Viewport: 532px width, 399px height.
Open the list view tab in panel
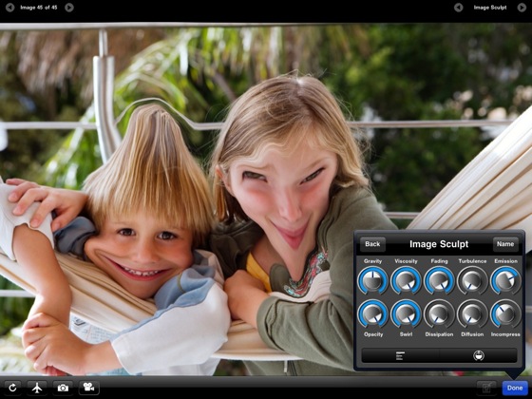click(400, 356)
